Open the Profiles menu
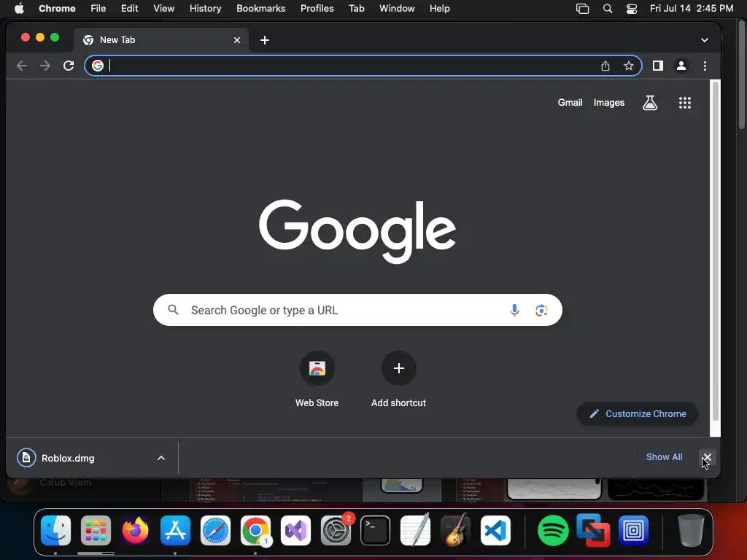The width and height of the screenshot is (747, 560). pyautogui.click(x=317, y=9)
